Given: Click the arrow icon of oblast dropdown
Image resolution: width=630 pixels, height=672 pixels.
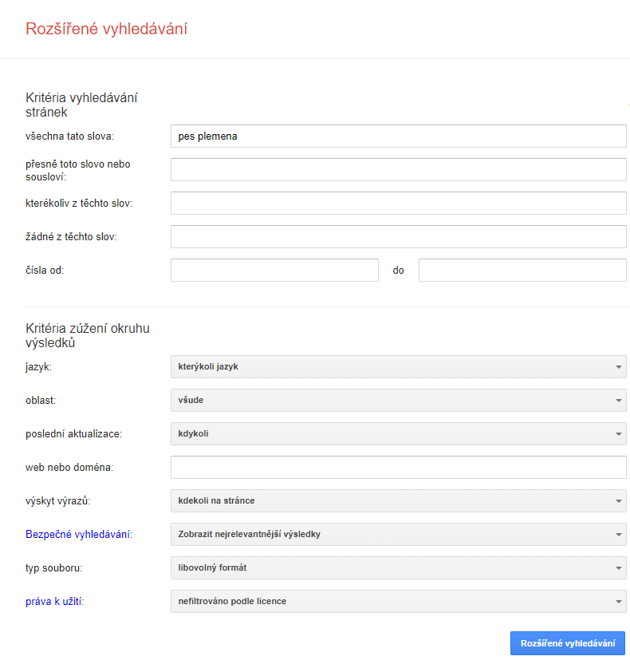Looking at the screenshot, I should point(618,401).
